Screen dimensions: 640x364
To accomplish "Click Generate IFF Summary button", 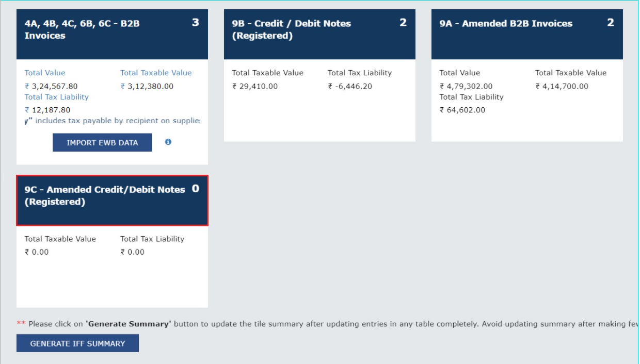I will pos(77,342).
